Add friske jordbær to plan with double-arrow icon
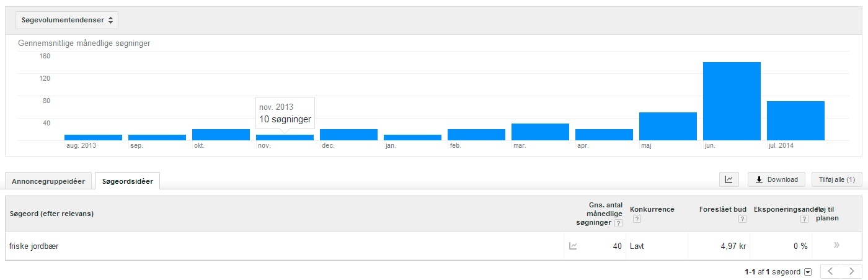Viewport: 868px width, 280px height. coord(836,245)
